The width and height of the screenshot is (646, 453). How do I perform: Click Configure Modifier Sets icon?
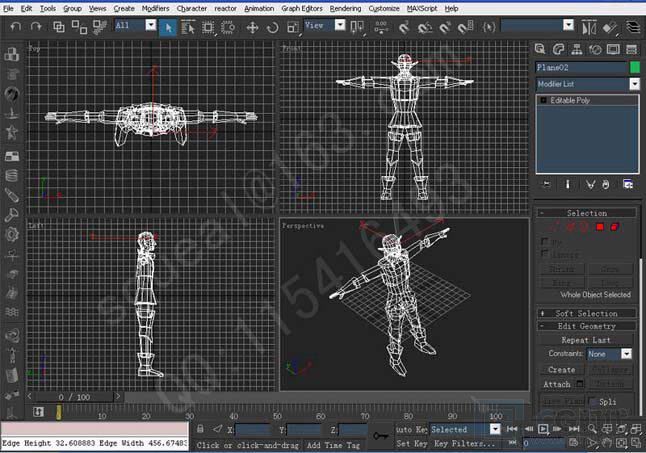click(x=627, y=184)
